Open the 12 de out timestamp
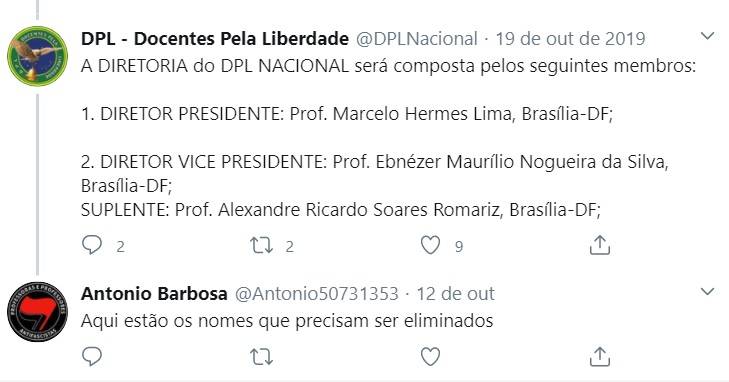This screenshot has height=382, width=729. pos(455,294)
